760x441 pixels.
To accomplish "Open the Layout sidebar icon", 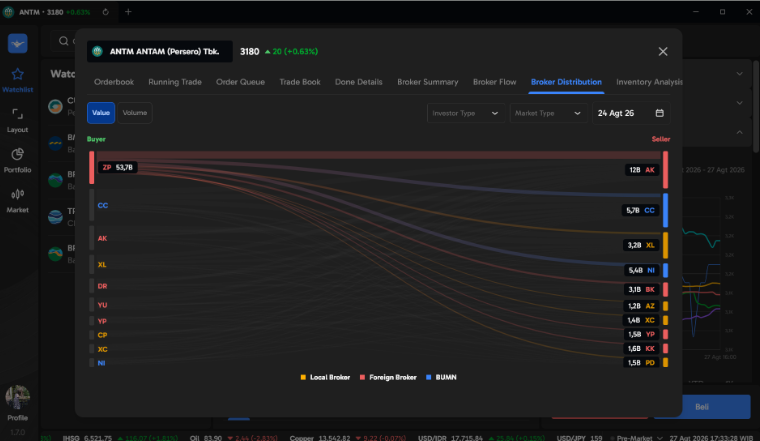I will [17, 114].
